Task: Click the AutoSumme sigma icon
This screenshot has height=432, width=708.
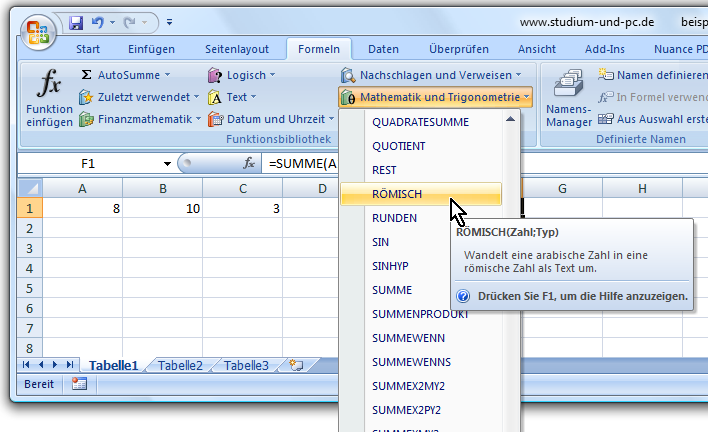Action: [x=86, y=74]
